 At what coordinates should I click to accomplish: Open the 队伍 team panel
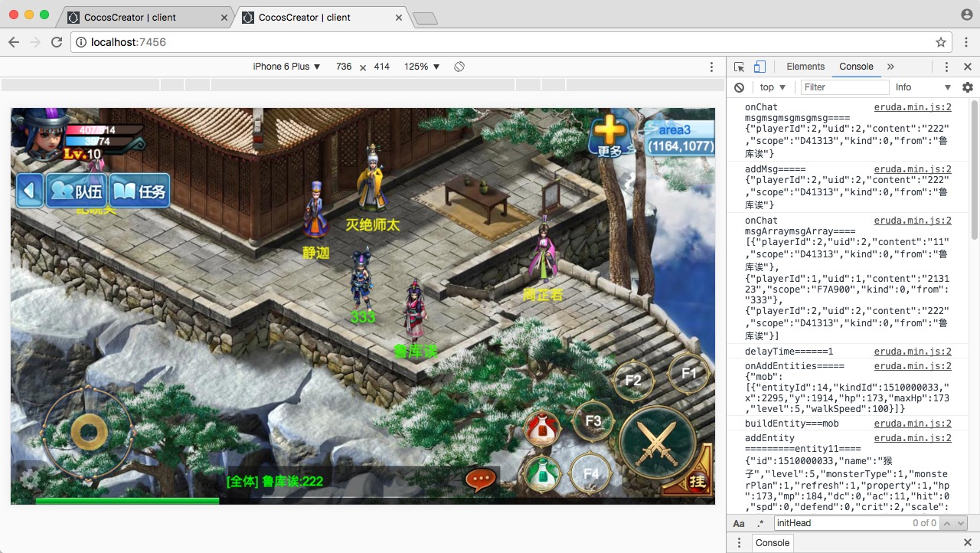pos(77,191)
